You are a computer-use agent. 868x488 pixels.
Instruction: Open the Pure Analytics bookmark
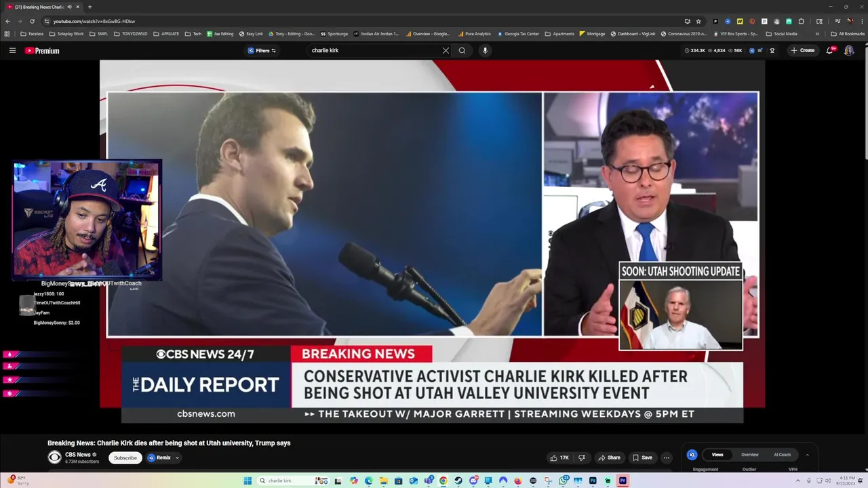[475, 34]
